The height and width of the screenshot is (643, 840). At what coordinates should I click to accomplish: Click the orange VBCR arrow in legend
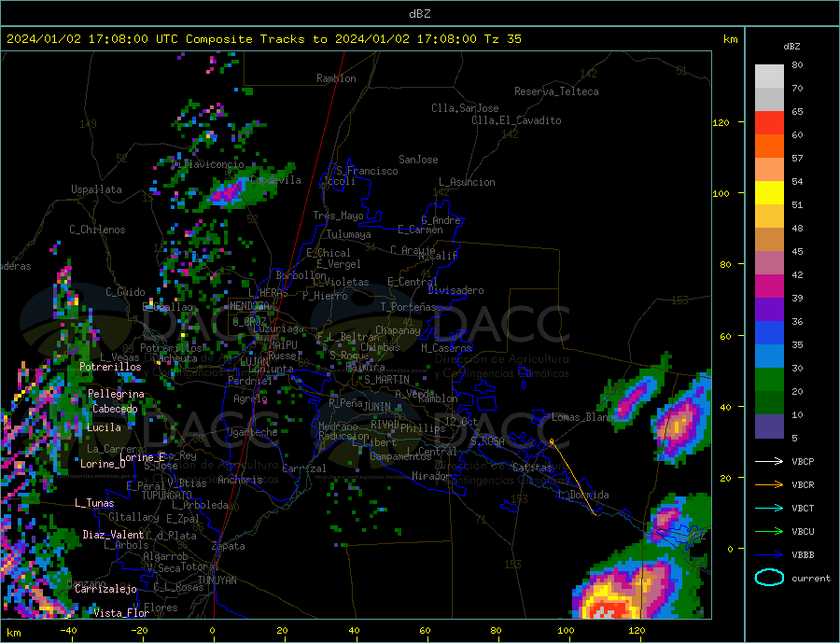click(x=769, y=484)
